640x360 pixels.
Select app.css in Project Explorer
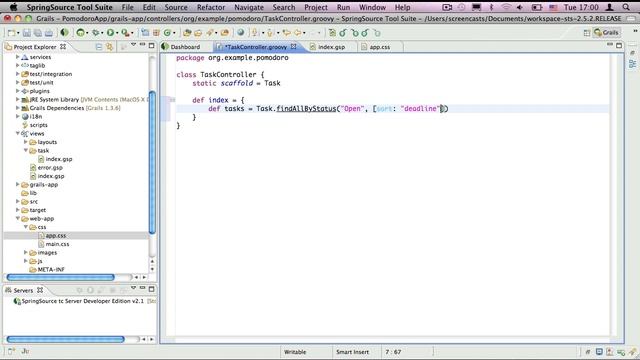(56, 236)
